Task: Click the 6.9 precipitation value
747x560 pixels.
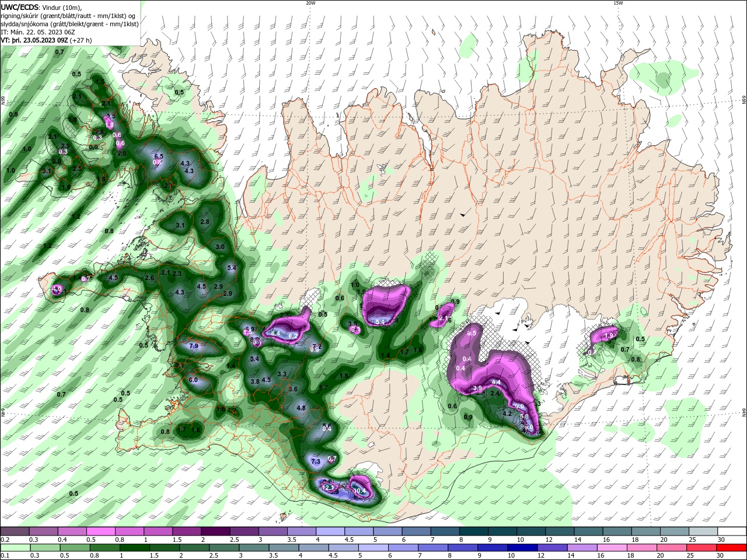Action: (250, 330)
